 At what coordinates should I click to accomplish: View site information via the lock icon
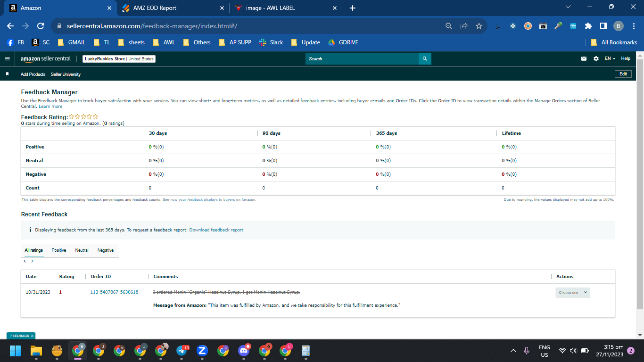click(59, 26)
